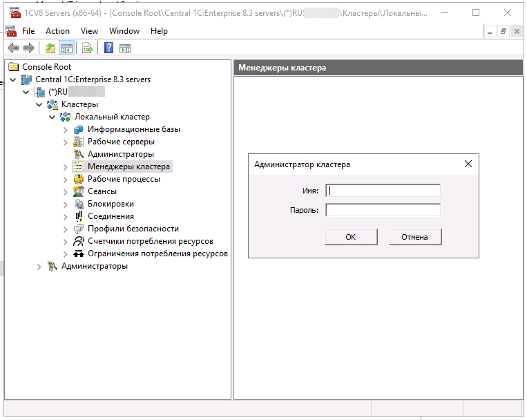Confirm credentials with OK button
The height and width of the screenshot is (420, 527).
[x=351, y=237]
